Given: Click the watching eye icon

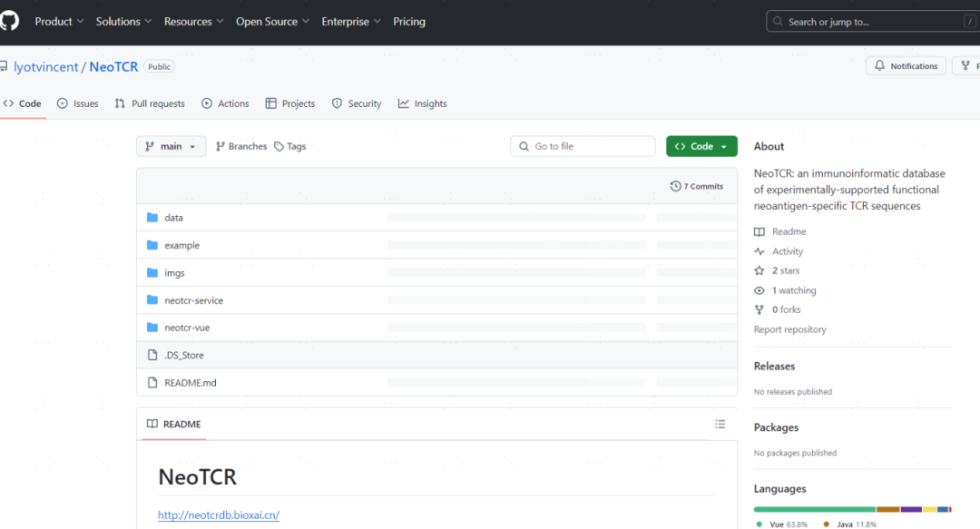Looking at the screenshot, I should click(x=759, y=290).
